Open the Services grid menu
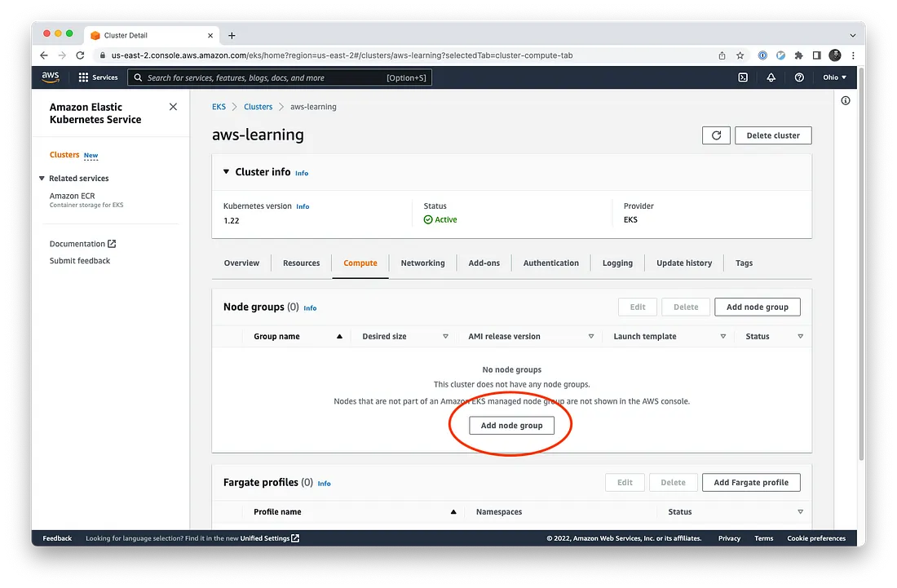Image resolution: width=897 pixels, height=588 pixels. click(98, 77)
